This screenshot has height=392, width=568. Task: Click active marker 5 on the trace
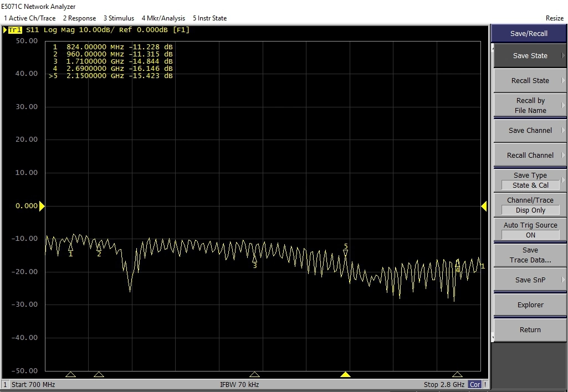click(346, 253)
